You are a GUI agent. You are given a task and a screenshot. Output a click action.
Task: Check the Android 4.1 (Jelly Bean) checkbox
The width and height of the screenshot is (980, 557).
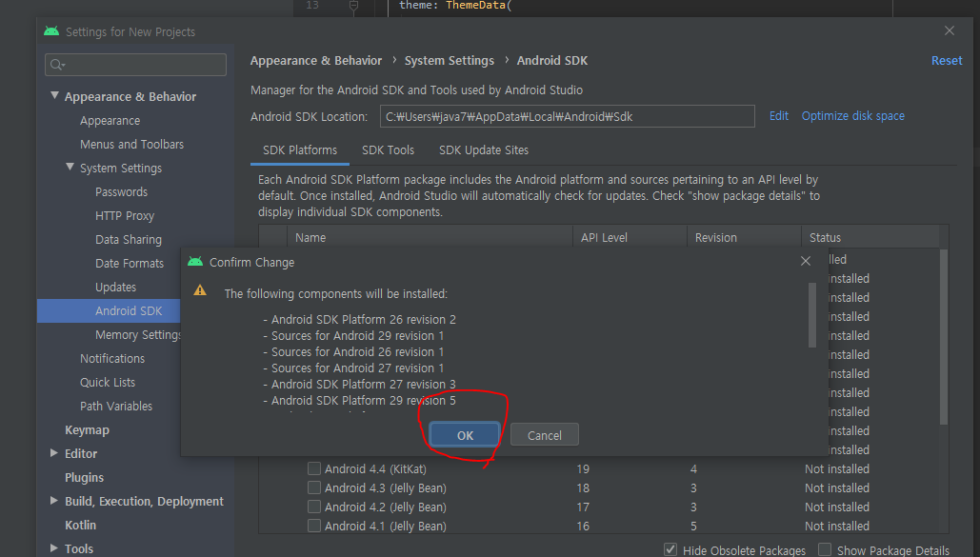pyautogui.click(x=314, y=526)
